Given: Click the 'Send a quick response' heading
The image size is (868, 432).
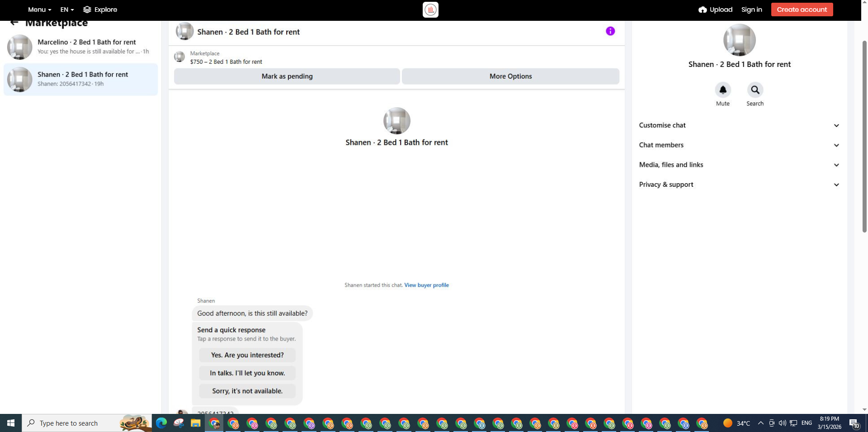Looking at the screenshot, I should [x=231, y=330].
